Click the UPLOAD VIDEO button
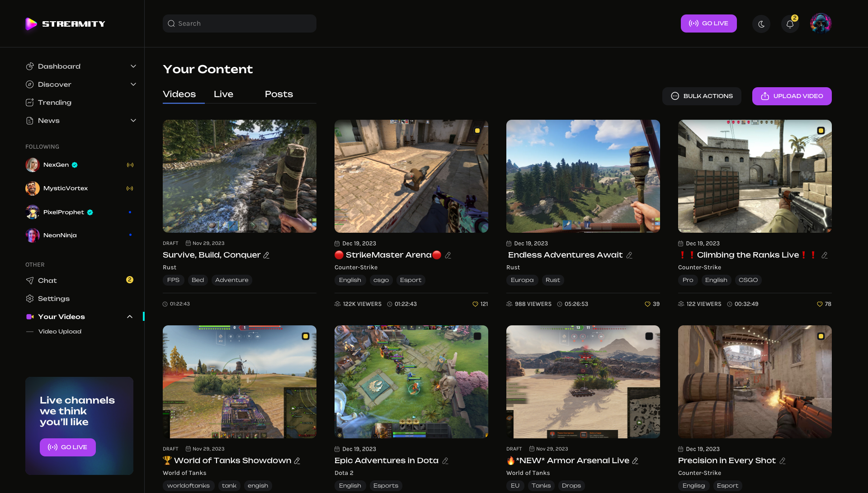 point(792,96)
